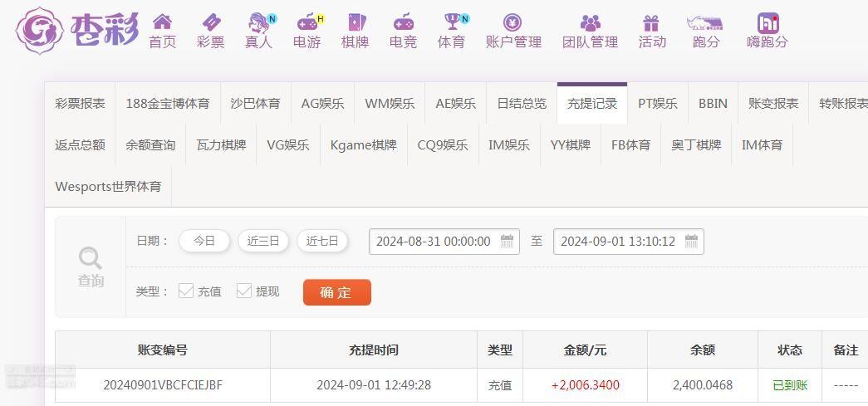Switch to WM娱乐 tab
Screen dimensions: 868x406
[390, 104]
